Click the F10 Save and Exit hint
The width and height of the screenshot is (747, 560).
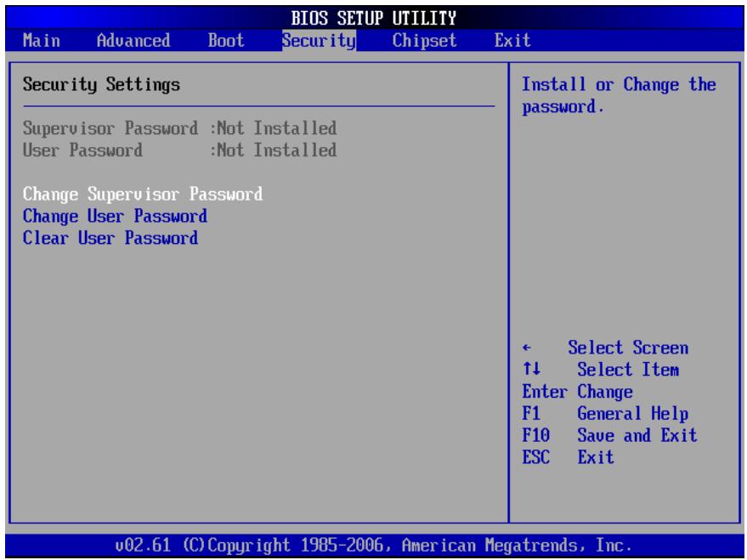coord(609,435)
